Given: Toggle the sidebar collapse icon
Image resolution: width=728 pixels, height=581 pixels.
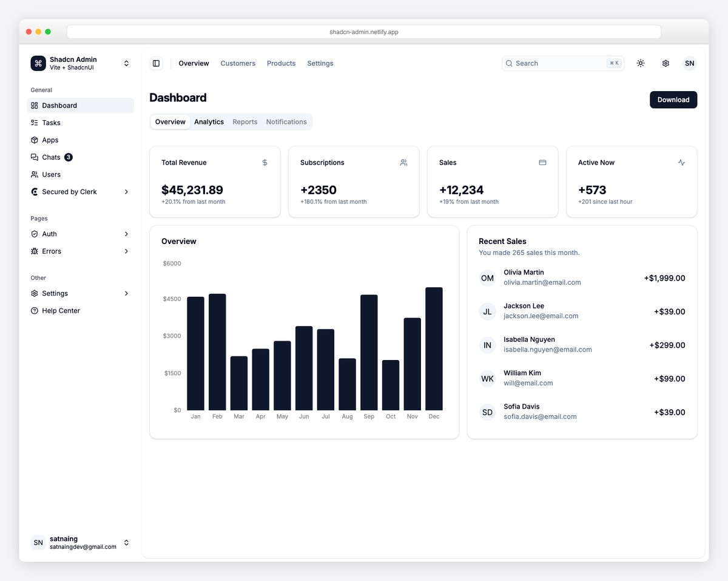Looking at the screenshot, I should [156, 63].
